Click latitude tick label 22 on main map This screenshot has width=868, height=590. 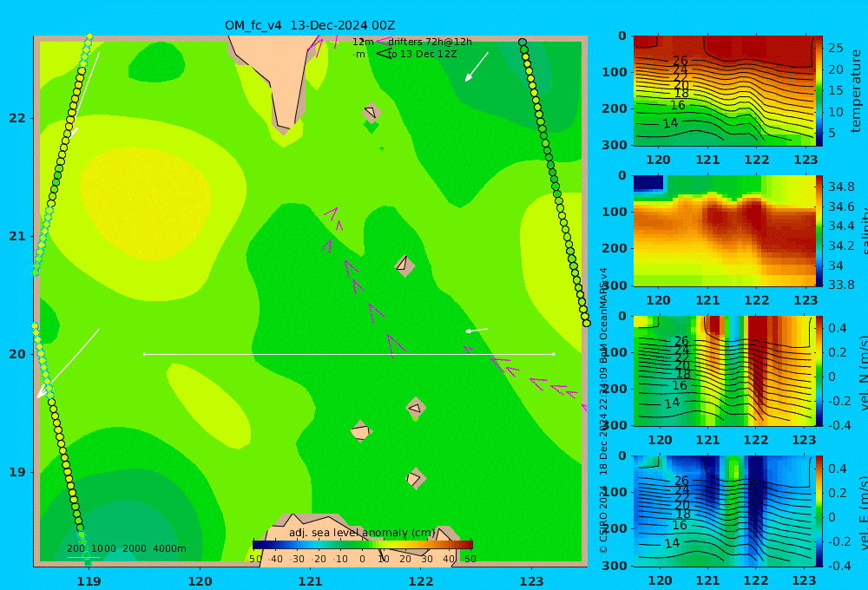tap(17, 118)
